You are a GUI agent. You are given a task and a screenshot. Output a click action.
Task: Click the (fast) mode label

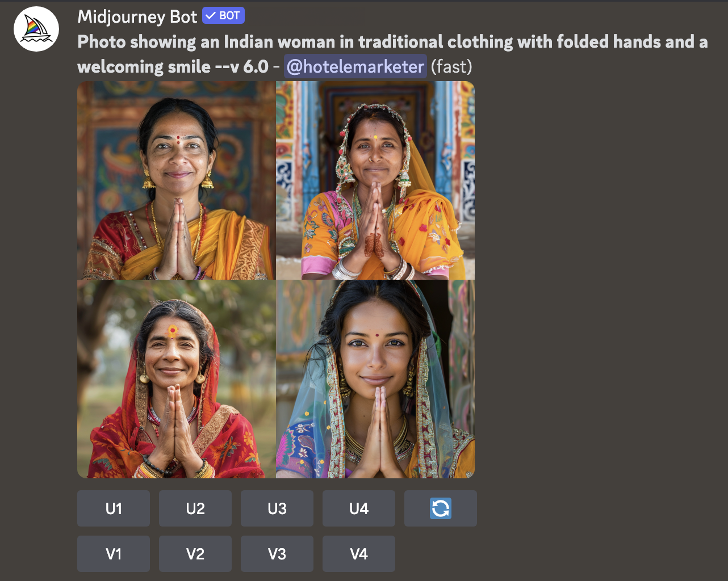pyautogui.click(x=451, y=66)
